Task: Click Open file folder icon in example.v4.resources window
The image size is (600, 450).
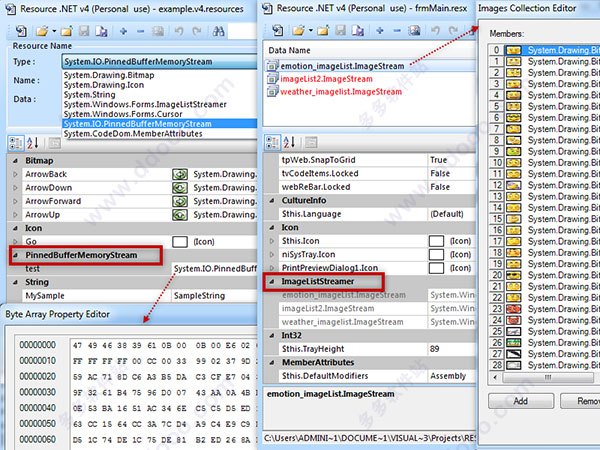Action: (41, 31)
